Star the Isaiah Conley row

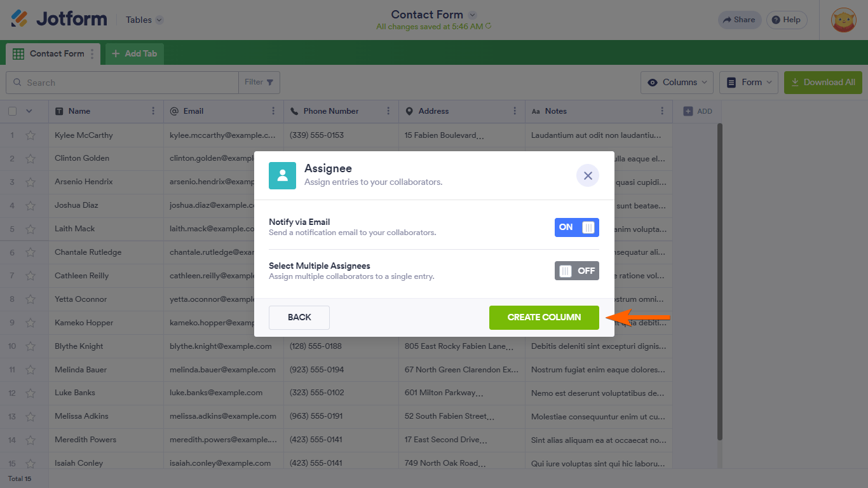tap(31, 463)
